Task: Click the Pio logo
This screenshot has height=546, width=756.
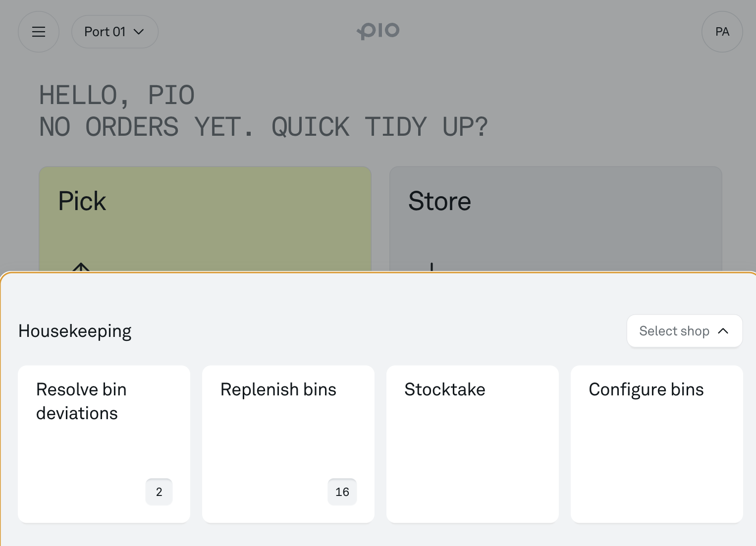Action: coord(378,31)
